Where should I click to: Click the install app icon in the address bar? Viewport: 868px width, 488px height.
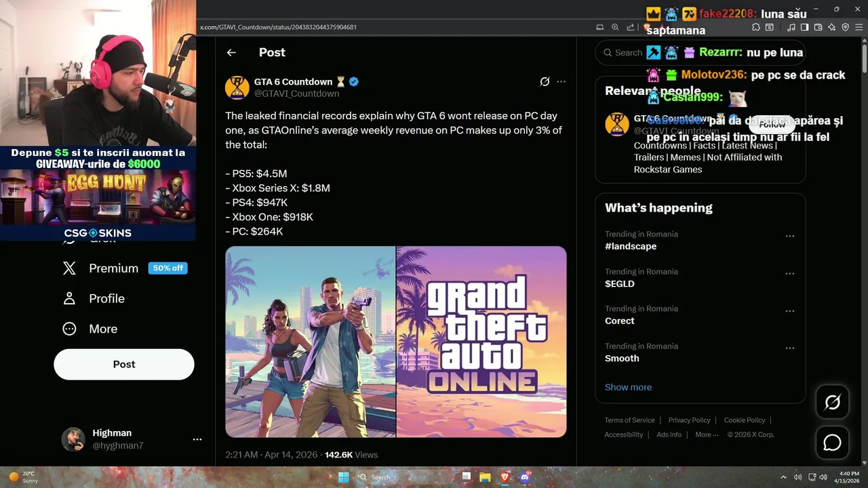[599, 27]
